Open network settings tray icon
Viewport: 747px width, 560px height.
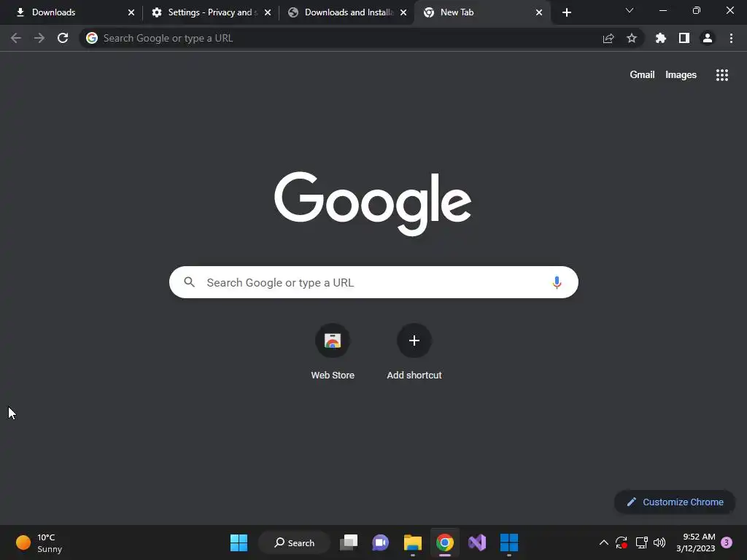[641, 542]
